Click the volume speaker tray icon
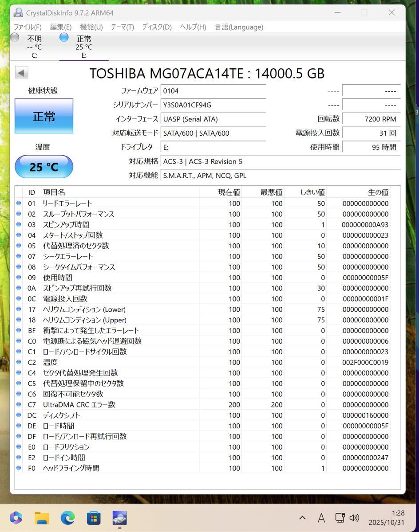The height and width of the screenshot is (532, 419). [x=354, y=517]
